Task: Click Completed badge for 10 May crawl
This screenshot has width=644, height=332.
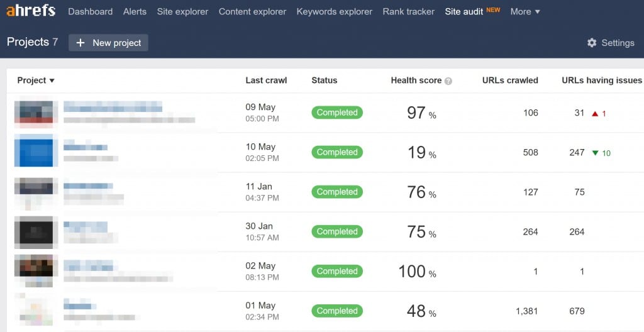Action: 337,152
